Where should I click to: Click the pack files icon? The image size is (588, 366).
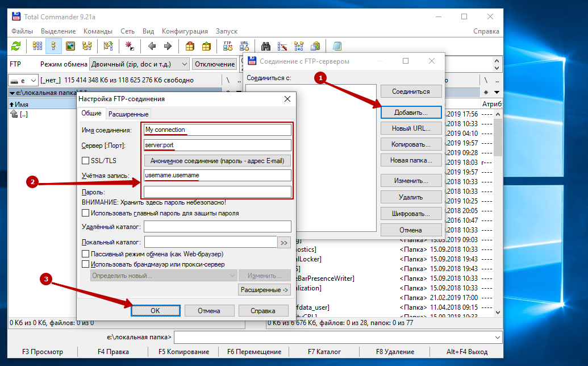pos(190,46)
